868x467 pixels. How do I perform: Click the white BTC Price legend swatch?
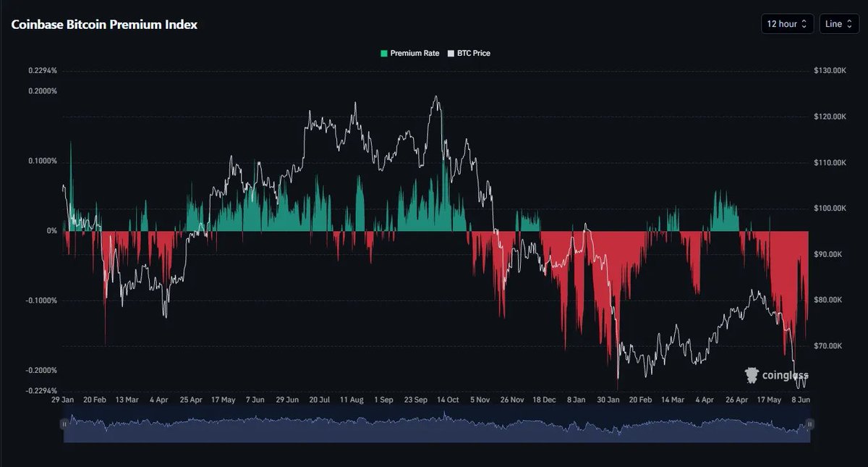(451, 54)
